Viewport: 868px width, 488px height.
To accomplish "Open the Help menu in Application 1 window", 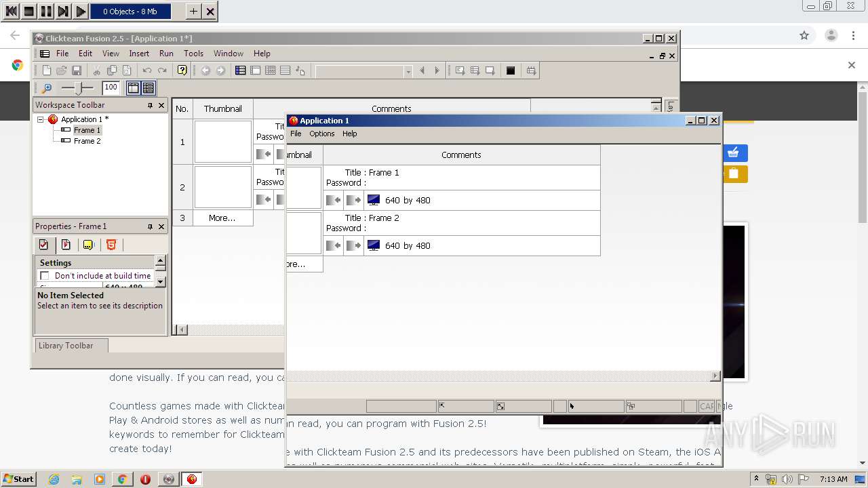I will 349,134.
